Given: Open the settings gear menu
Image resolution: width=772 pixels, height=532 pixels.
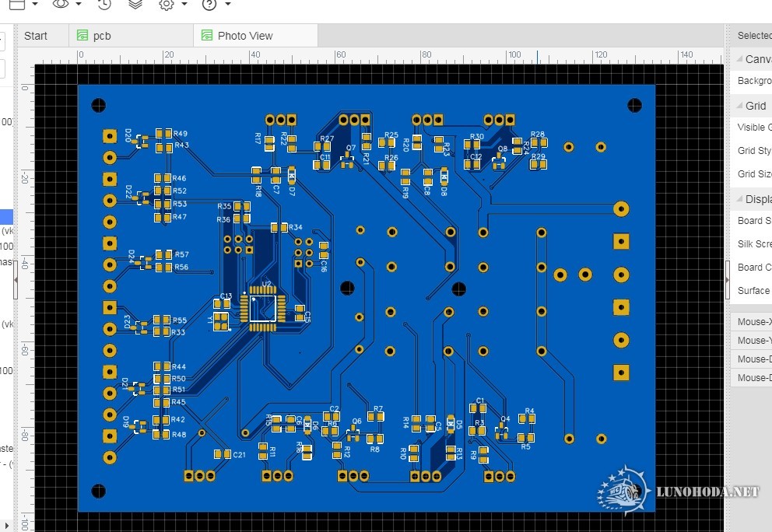Looking at the screenshot, I should (166, 4).
